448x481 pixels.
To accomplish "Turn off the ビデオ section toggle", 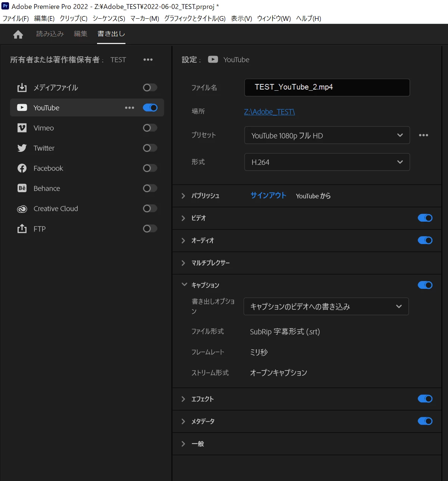I will point(425,218).
